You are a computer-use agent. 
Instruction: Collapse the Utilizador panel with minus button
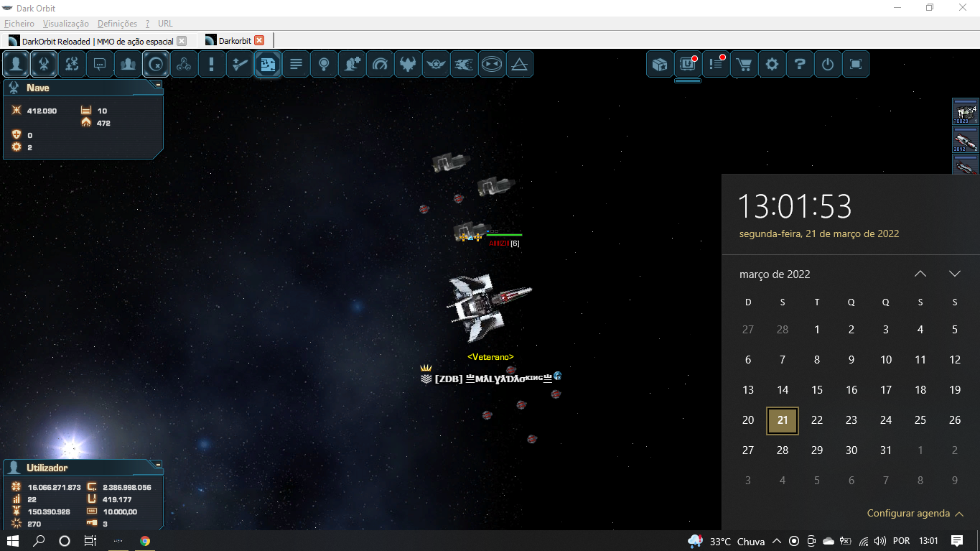pyautogui.click(x=158, y=464)
